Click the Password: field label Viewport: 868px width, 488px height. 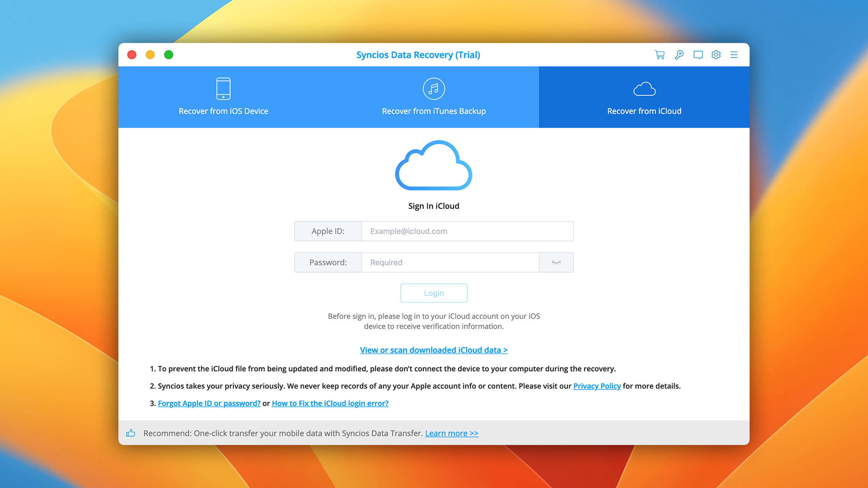(328, 263)
